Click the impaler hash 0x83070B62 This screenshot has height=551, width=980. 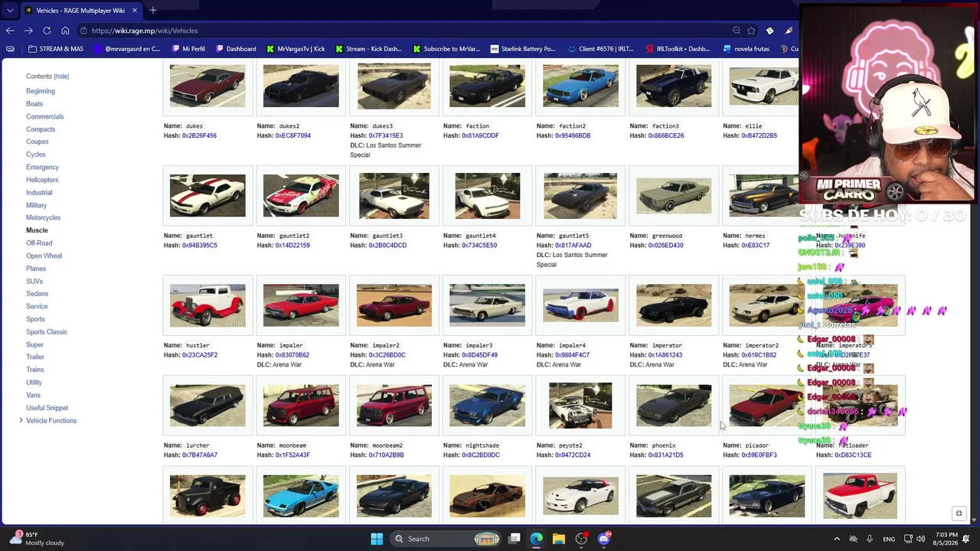(292, 355)
